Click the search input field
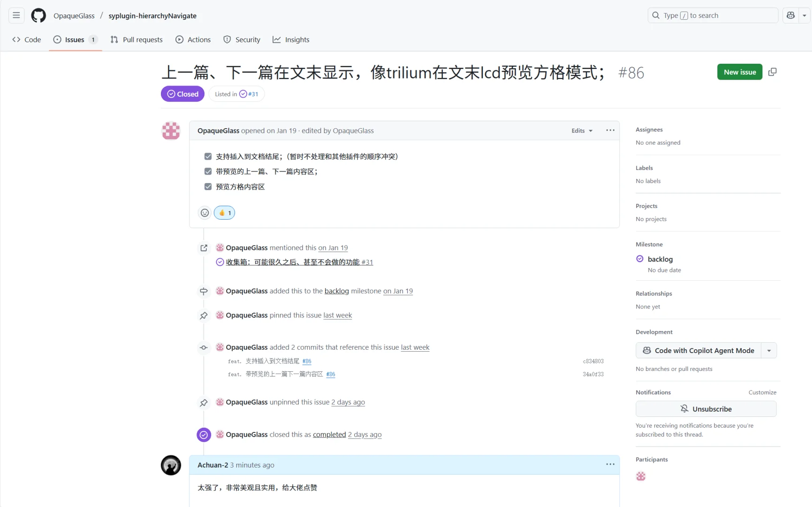 click(x=712, y=15)
